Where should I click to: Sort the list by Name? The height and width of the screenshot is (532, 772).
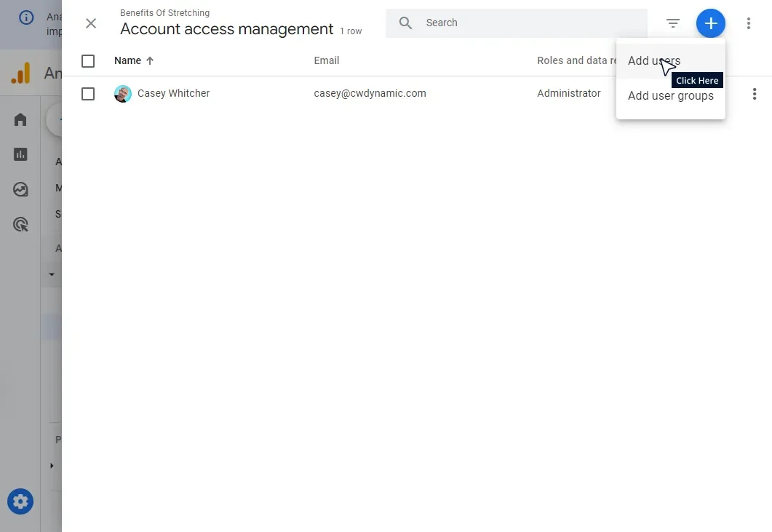point(128,60)
